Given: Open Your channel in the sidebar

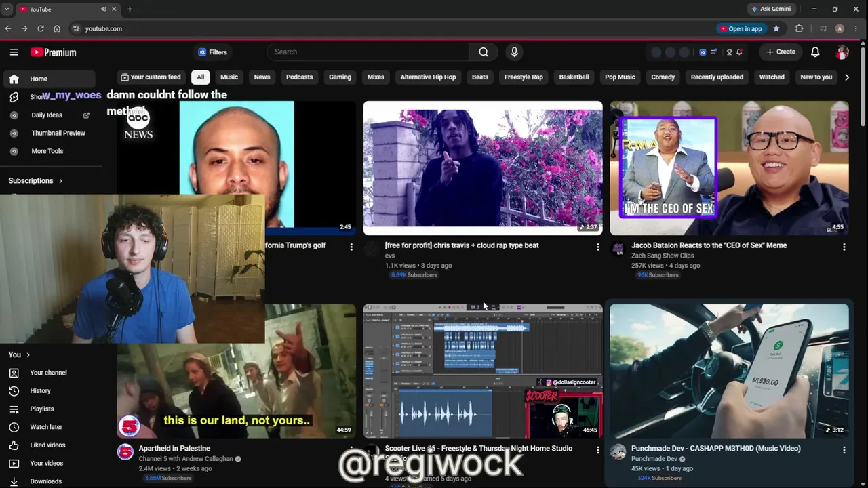Looking at the screenshot, I should click(x=47, y=373).
